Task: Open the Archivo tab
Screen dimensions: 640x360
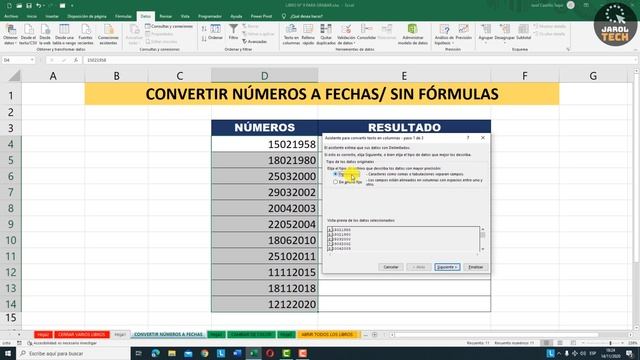Action: [x=11, y=16]
